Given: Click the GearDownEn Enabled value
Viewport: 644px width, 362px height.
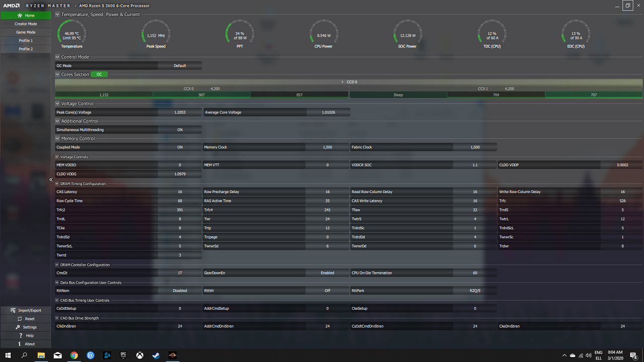Looking at the screenshot, I should click(328, 273).
